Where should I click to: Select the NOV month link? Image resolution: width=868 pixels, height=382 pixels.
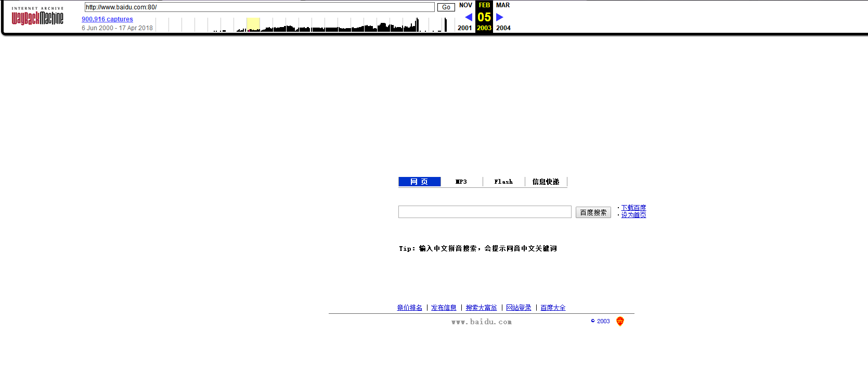coord(465,5)
